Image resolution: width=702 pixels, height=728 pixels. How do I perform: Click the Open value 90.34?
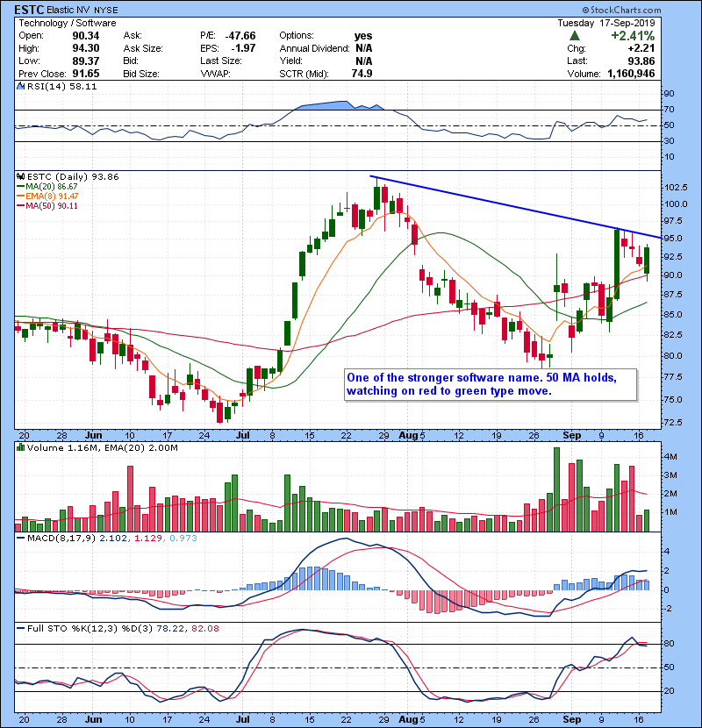click(86, 36)
